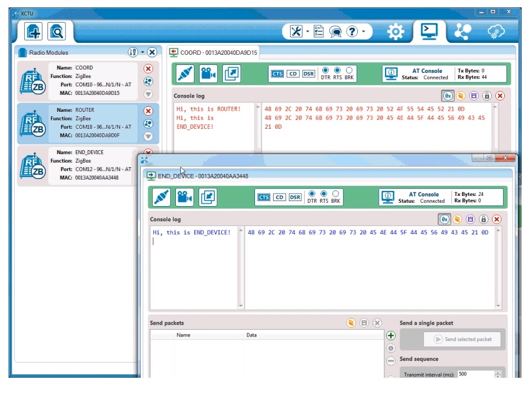532x397 pixels.
Task: Toggle hex view button in COORD console
Action: (448, 96)
